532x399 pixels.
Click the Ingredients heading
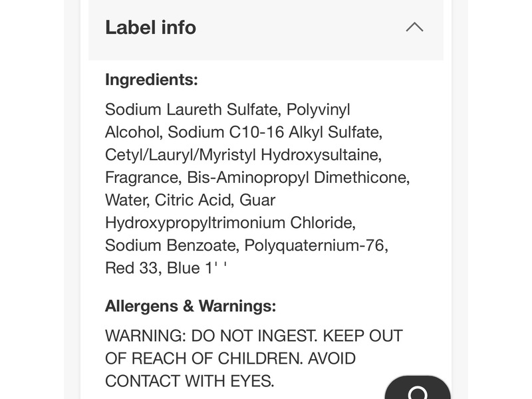pos(152,80)
